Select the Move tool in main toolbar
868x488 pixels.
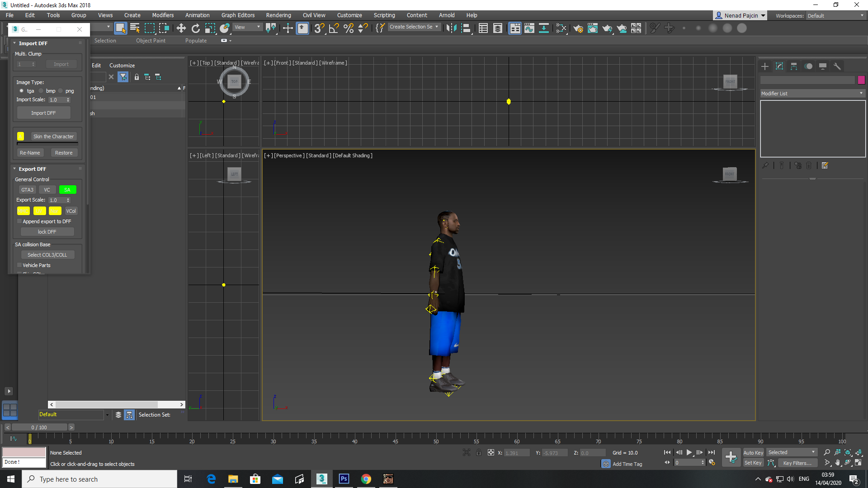(181, 28)
